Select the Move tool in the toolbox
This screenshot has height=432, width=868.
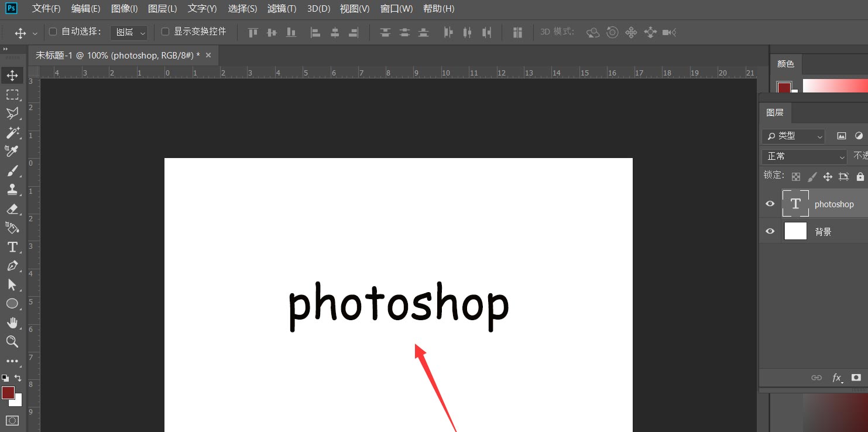(12, 76)
